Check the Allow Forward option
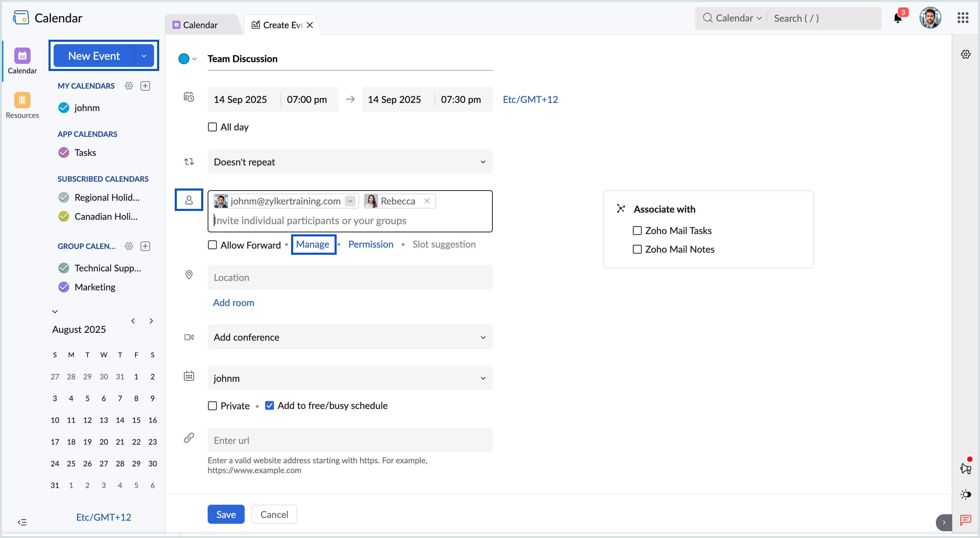980x538 pixels. (x=212, y=245)
